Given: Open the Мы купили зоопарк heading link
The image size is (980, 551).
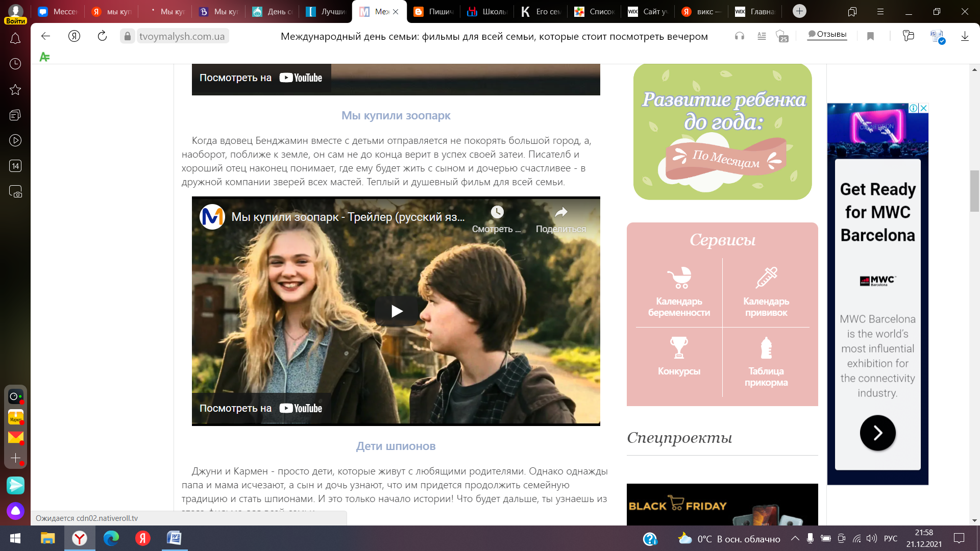Looking at the screenshot, I should point(396,115).
